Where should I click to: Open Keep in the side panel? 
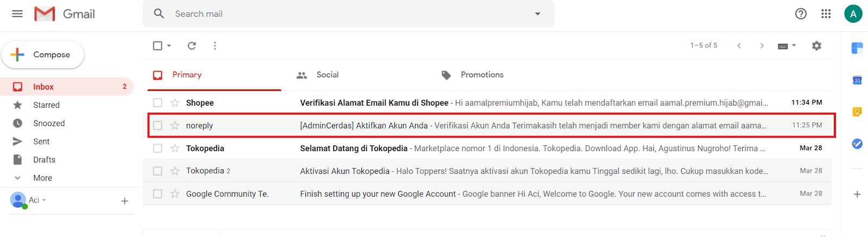pos(857,112)
